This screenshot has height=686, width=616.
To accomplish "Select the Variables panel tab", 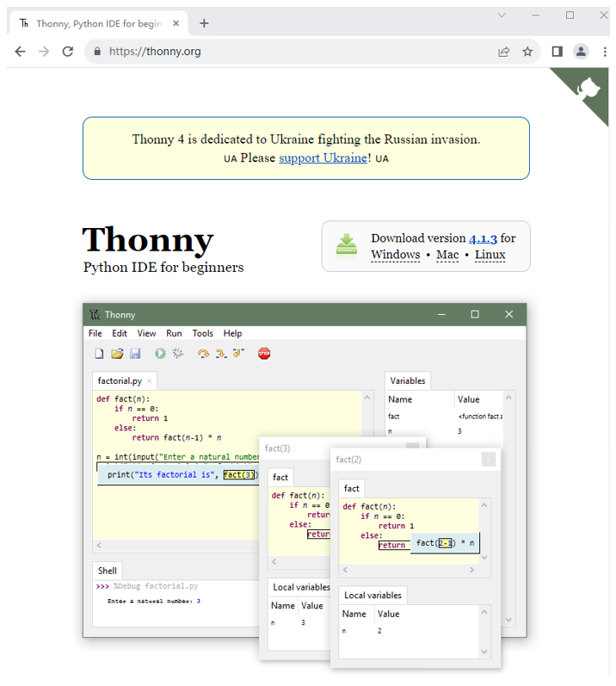I will [x=408, y=381].
